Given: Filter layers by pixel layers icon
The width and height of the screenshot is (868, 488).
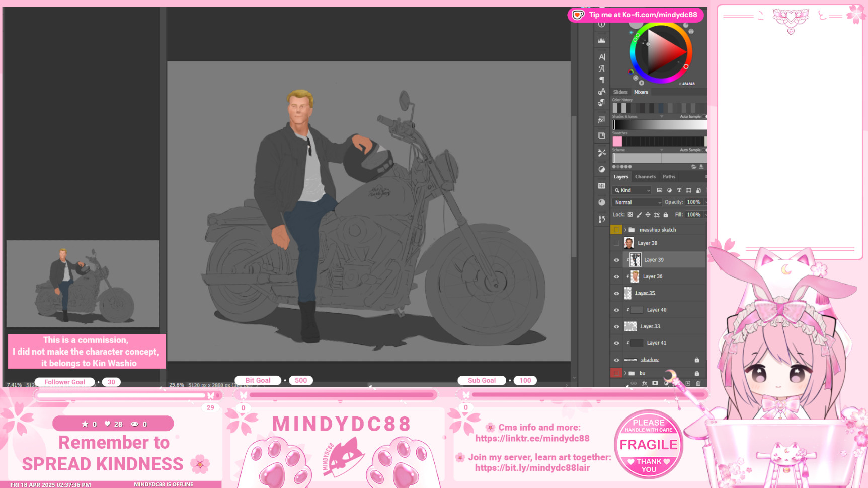Looking at the screenshot, I should point(659,190).
